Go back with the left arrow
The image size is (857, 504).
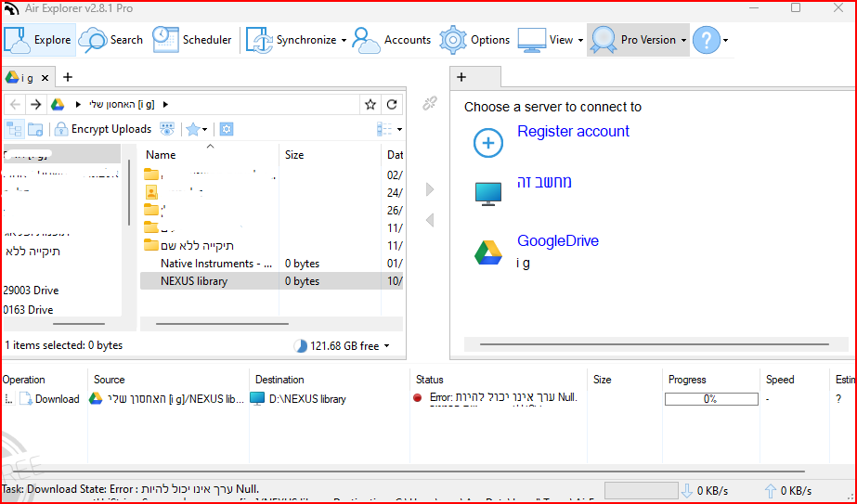tap(15, 104)
